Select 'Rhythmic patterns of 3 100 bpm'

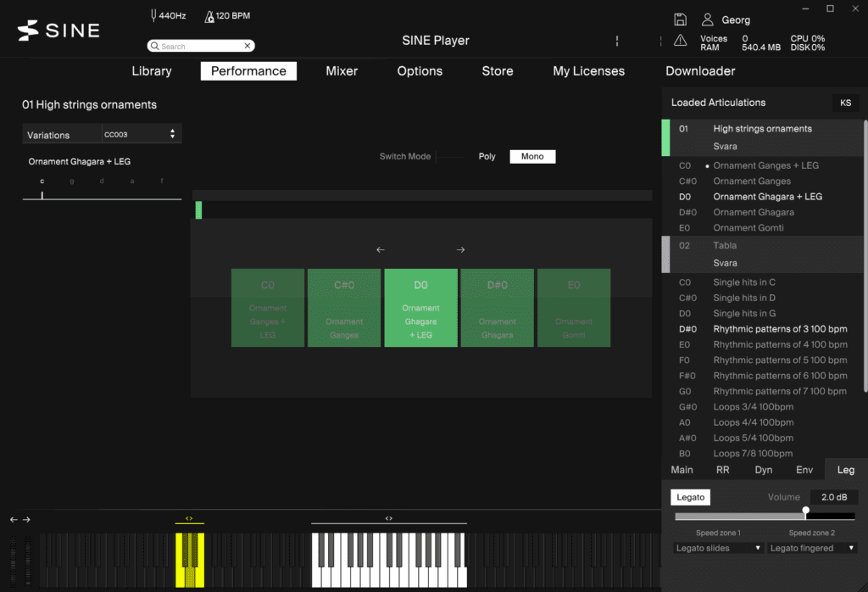click(x=764, y=329)
